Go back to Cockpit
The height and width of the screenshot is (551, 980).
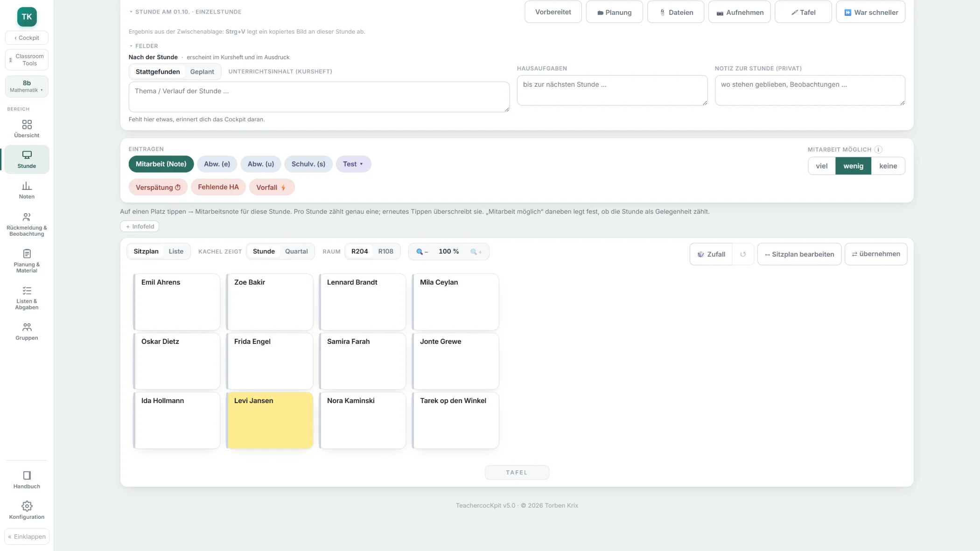27,38
